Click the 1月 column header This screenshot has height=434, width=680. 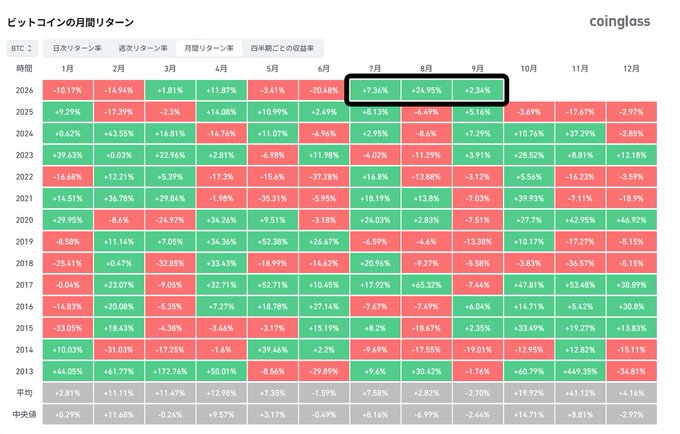[68, 69]
